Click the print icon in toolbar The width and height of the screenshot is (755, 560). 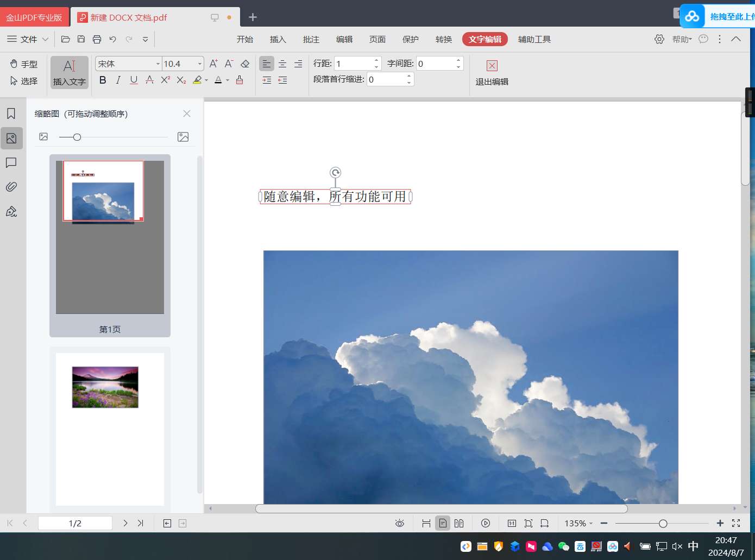tap(97, 39)
